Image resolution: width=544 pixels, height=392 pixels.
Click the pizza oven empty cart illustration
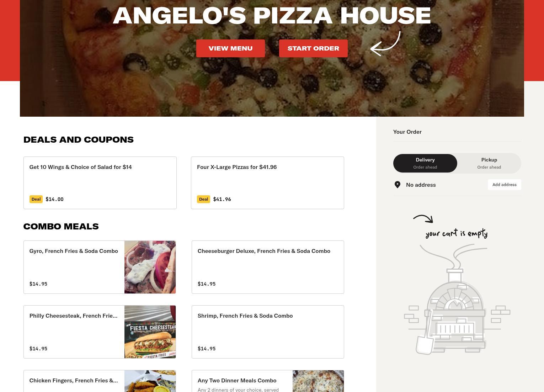tap(457, 299)
